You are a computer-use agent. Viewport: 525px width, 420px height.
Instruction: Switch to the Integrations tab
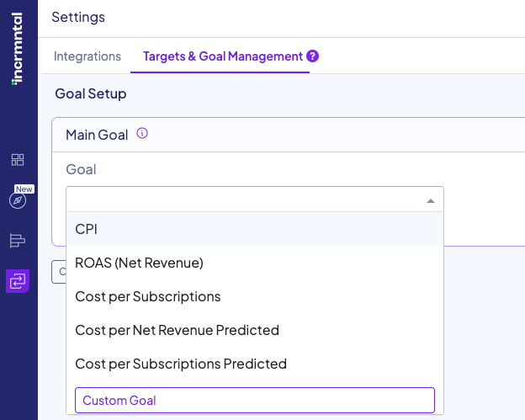[x=87, y=56]
